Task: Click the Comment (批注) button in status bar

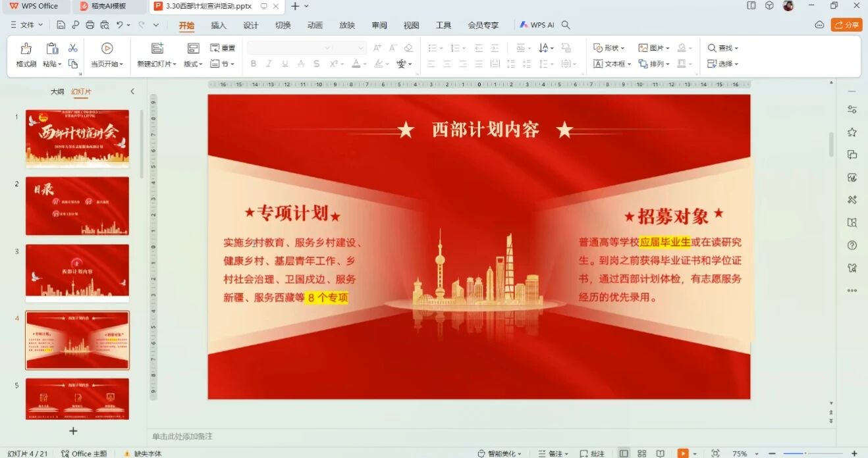Action: pos(592,453)
